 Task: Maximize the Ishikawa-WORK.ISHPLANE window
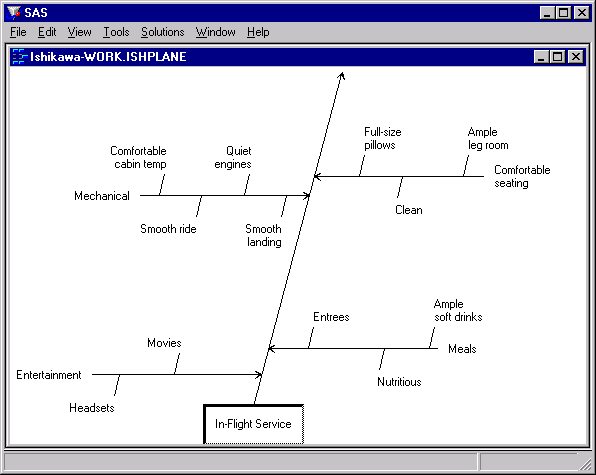[558, 57]
